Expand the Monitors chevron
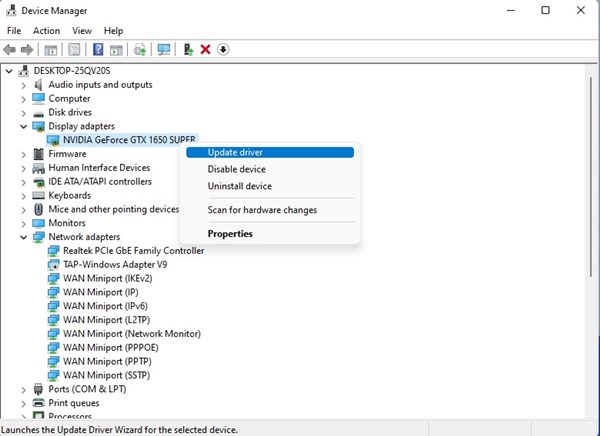Image resolution: width=600 pixels, height=436 pixels. (24, 223)
